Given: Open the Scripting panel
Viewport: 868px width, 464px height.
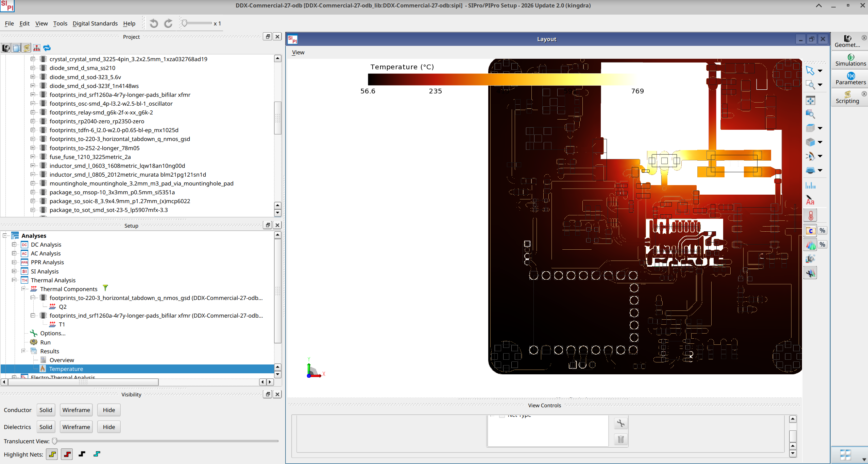Looking at the screenshot, I should click(848, 98).
